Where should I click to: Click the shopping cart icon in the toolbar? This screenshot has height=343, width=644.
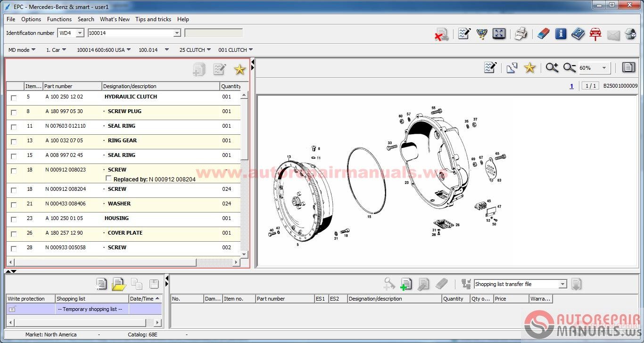tap(482, 33)
